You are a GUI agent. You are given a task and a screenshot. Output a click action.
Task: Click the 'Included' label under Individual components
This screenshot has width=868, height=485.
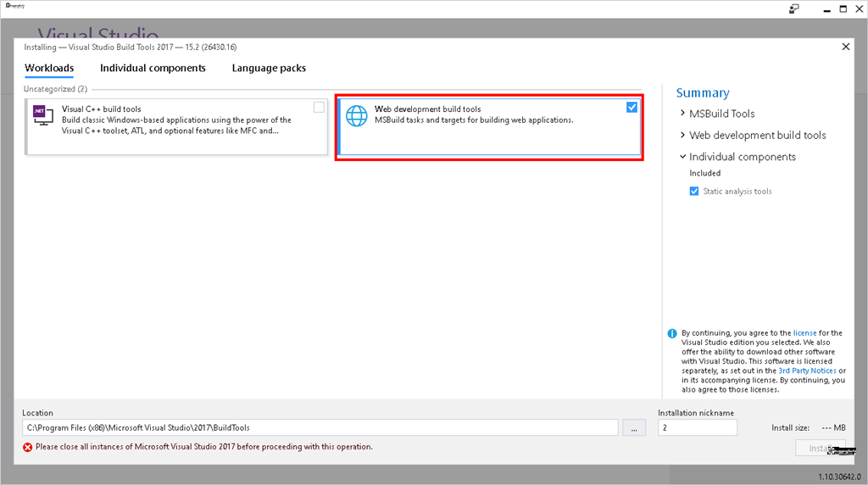tap(704, 173)
